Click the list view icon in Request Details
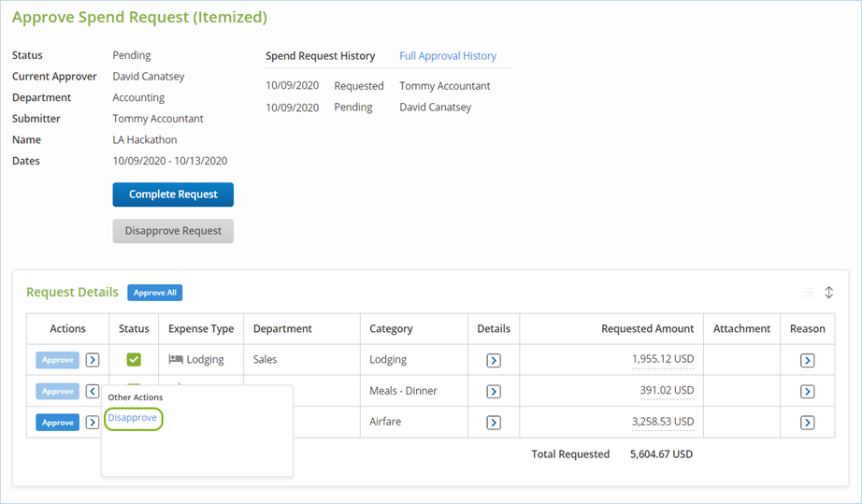The image size is (862, 504). click(808, 293)
